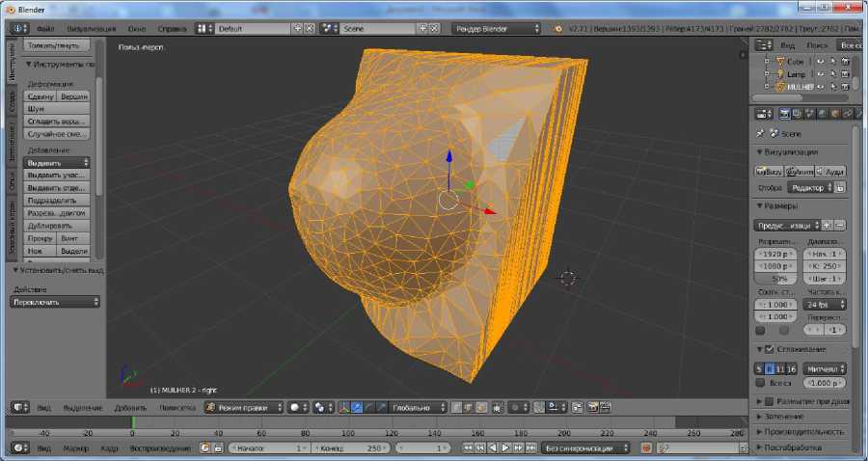This screenshot has height=461, width=868.
Task: Click the Подразделить subdivide button
Action: (x=57, y=201)
